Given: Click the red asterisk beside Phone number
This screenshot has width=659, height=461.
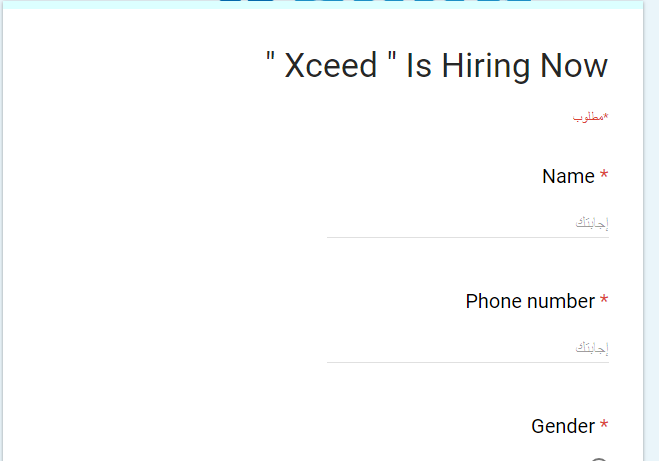Looking at the screenshot, I should [604, 302].
